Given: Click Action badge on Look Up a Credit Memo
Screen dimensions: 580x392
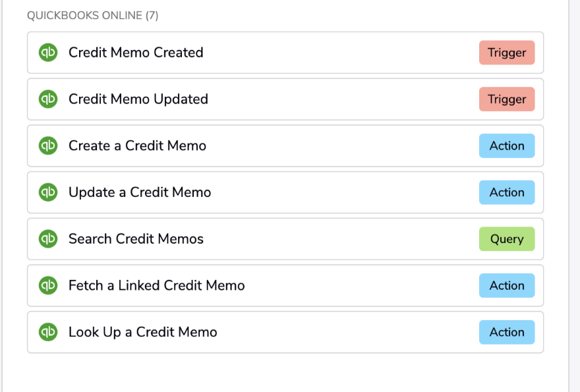Looking at the screenshot, I should pyautogui.click(x=507, y=332).
